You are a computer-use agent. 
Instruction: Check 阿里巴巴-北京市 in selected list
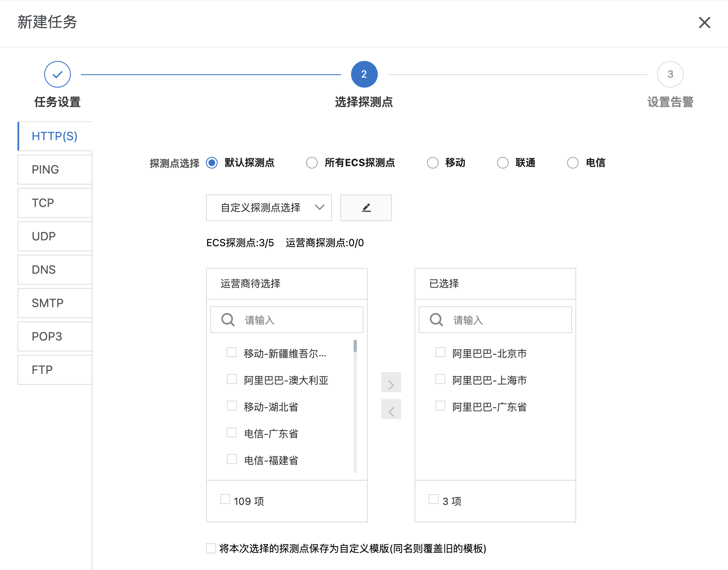440,353
